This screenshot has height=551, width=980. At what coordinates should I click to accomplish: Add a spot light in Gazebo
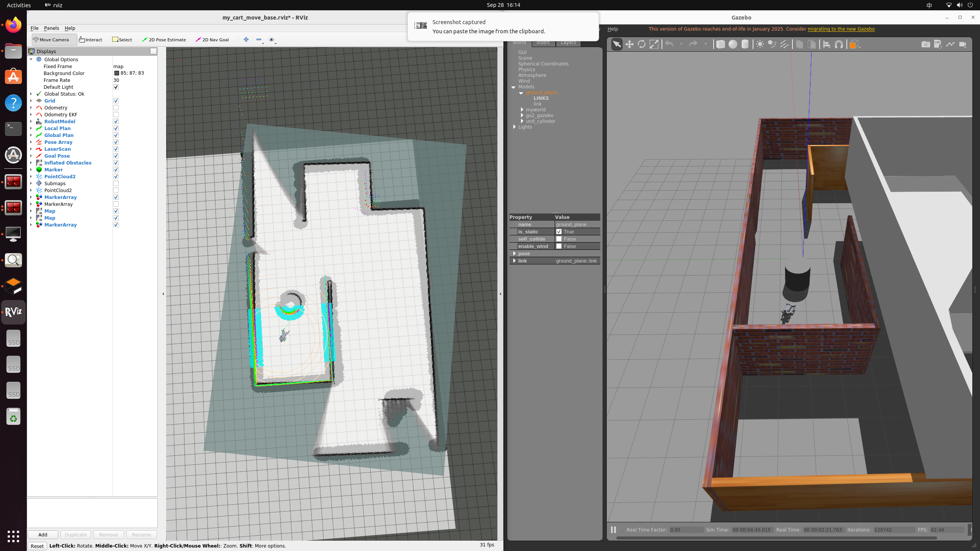pyautogui.click(x=772, y=44)
